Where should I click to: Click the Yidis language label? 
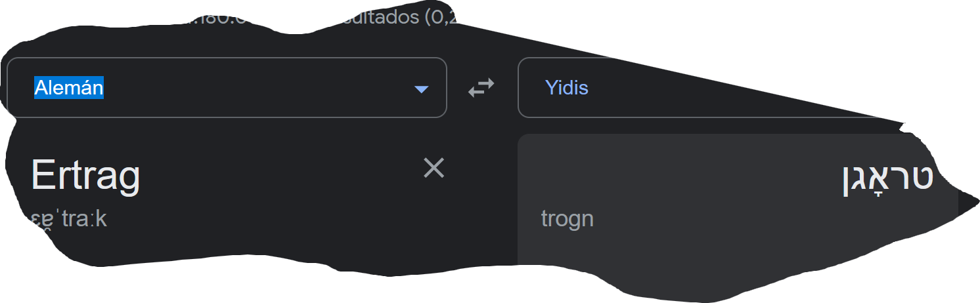pos(566,88)
